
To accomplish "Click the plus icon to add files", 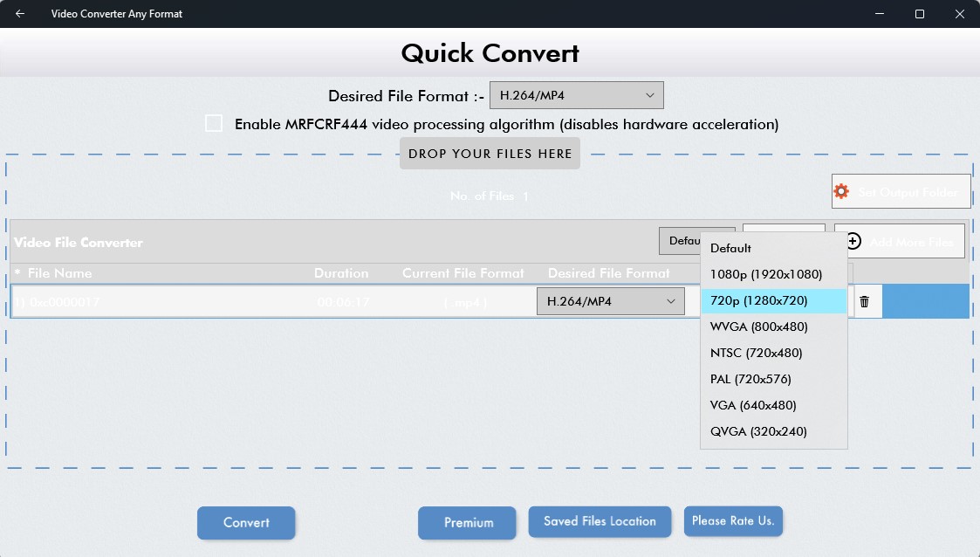I will click(x=853, y=241).
